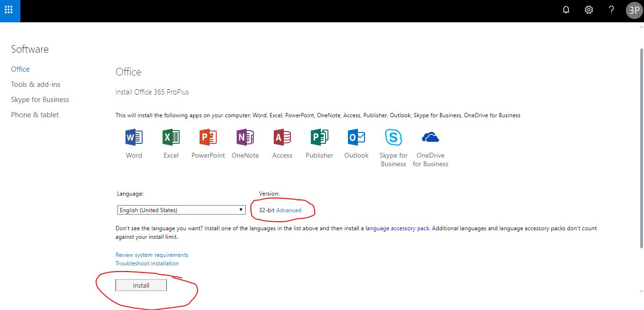Open the help question mark
Image resolution: width=644 pixels, height=310 pixels.
click(612, 10)
